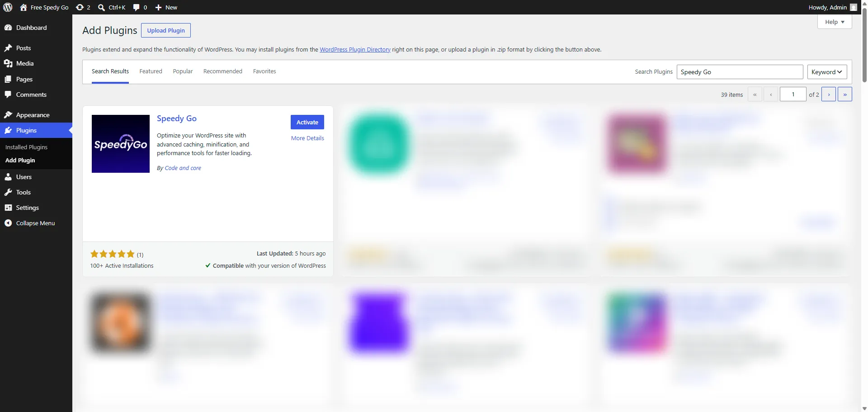Open the Speedy Go plugin logo thumbnail
Screen dimensions: 868x412
click(x=121, y=144)
